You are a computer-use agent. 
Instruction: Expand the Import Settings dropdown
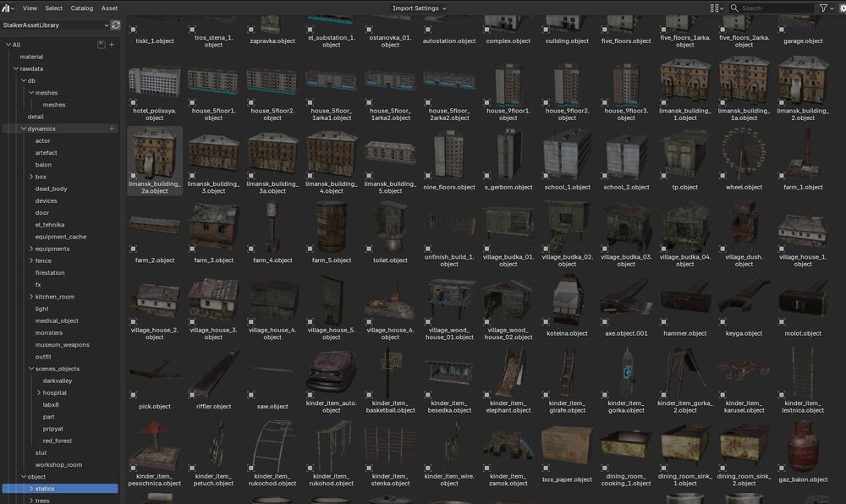[420, 8]
